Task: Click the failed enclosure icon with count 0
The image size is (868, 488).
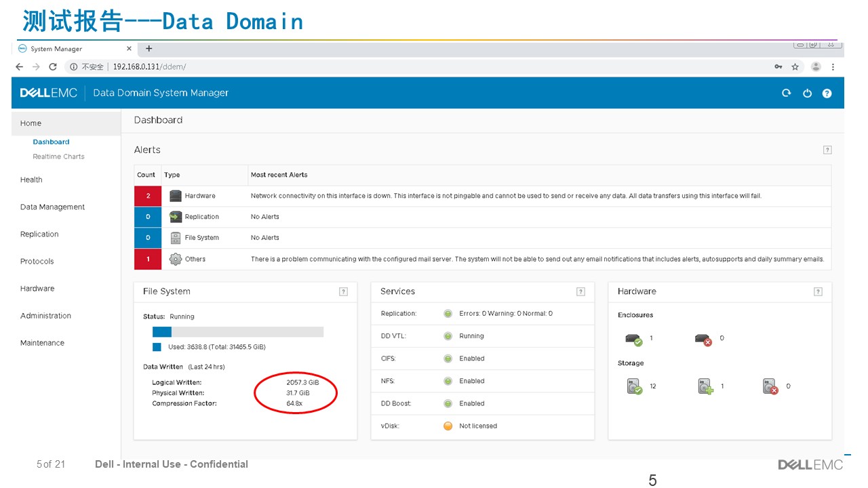Action: [x=703, y=339]
